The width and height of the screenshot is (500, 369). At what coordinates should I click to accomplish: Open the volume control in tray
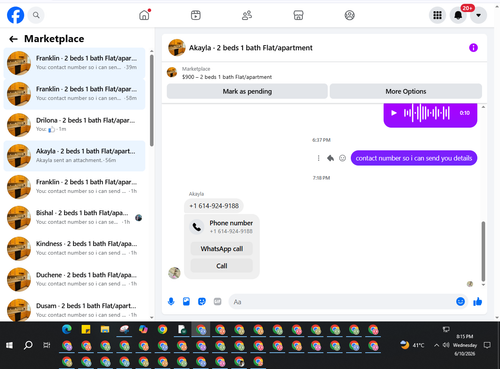click(446, 345)
